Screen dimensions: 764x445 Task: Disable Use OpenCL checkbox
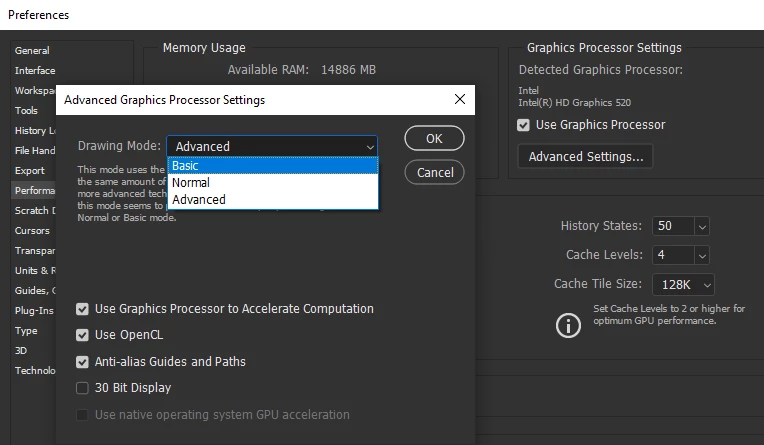(x=83, y=335)
